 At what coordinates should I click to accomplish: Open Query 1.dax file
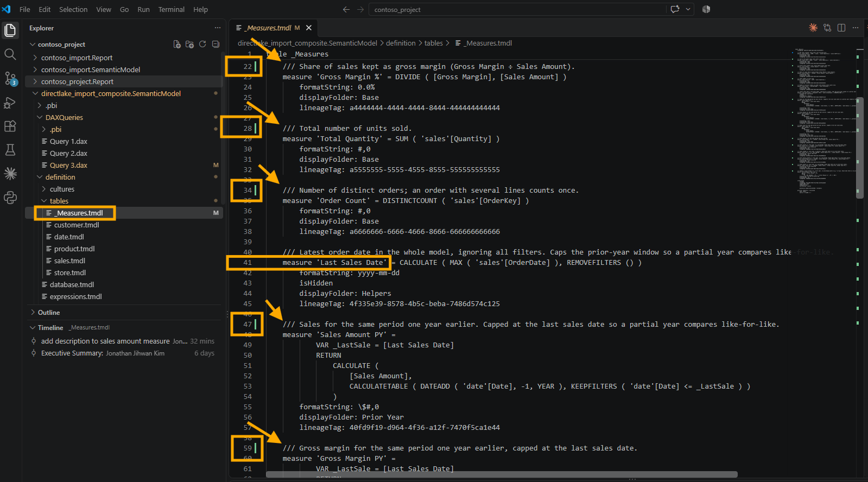[68, 141]
